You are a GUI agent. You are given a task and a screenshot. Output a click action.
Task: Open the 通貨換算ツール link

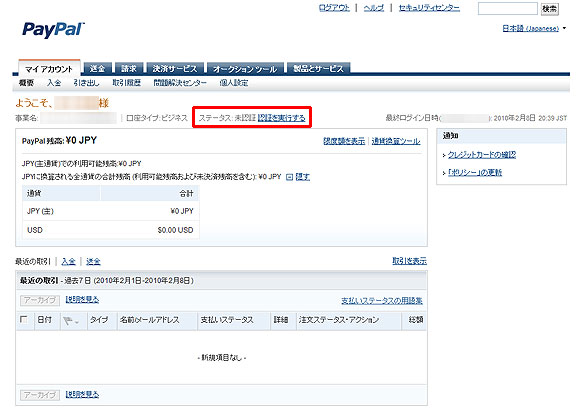396,141
